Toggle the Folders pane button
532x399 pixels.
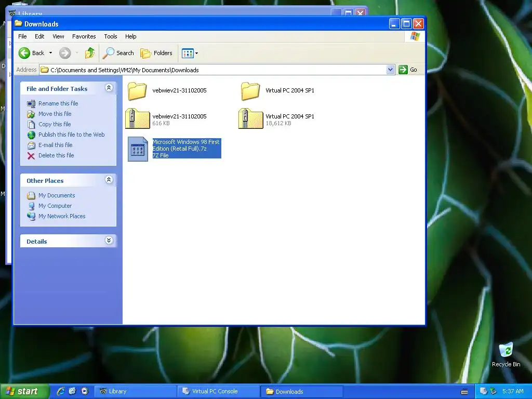pyautogui.click(x=156, y=53)
